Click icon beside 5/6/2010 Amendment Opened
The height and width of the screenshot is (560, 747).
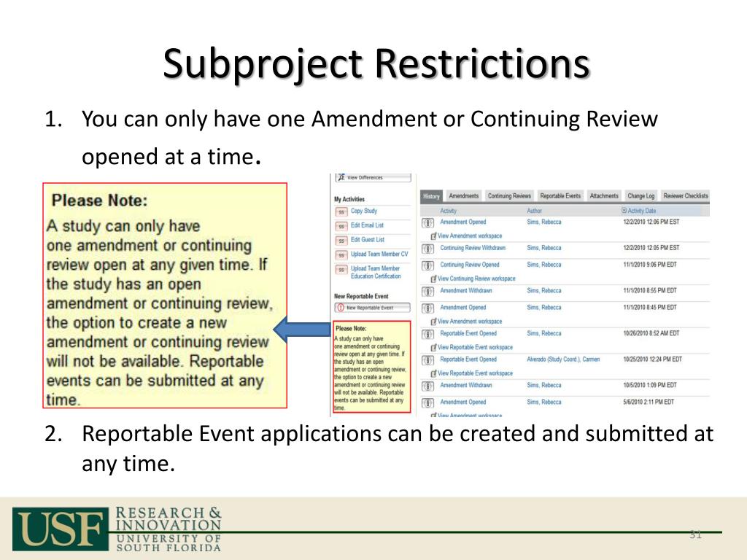pos(427,403)
